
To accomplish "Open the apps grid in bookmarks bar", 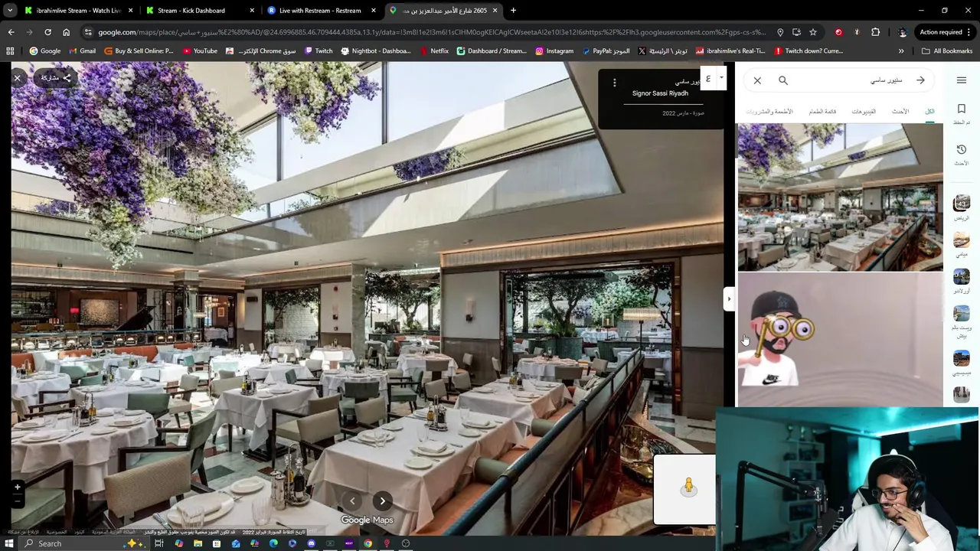I will tap(10, 51).
